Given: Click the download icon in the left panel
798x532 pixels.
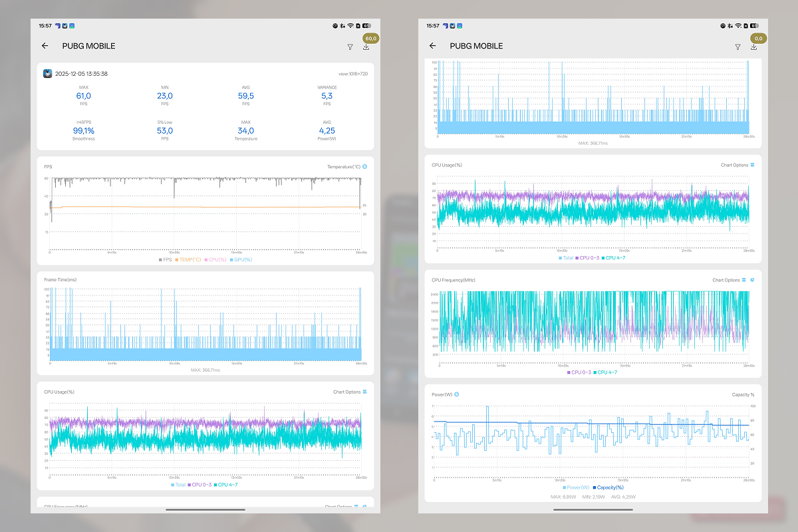Looking at the screenshot, I should [x=366, y=47].
